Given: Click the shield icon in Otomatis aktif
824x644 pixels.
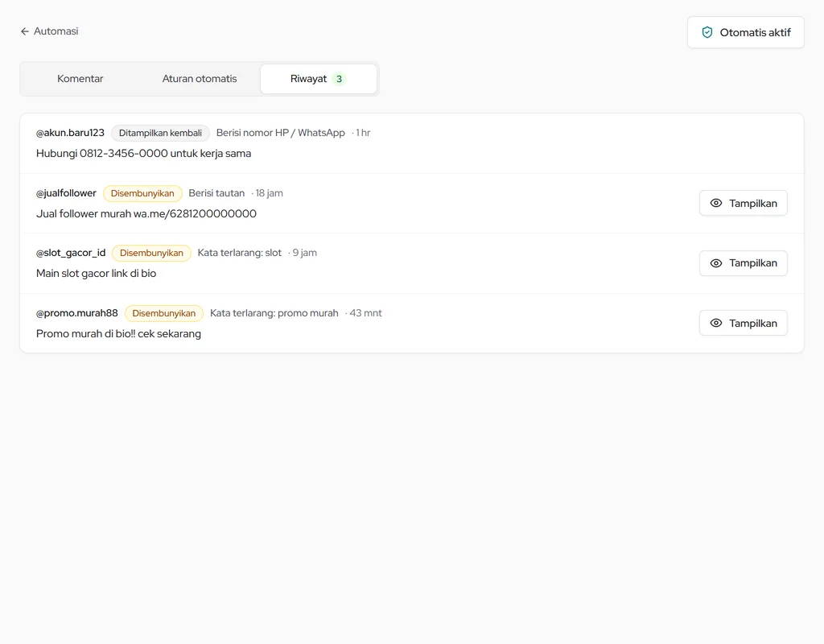Looking at the screenshot, I should [x=707, y=32].
